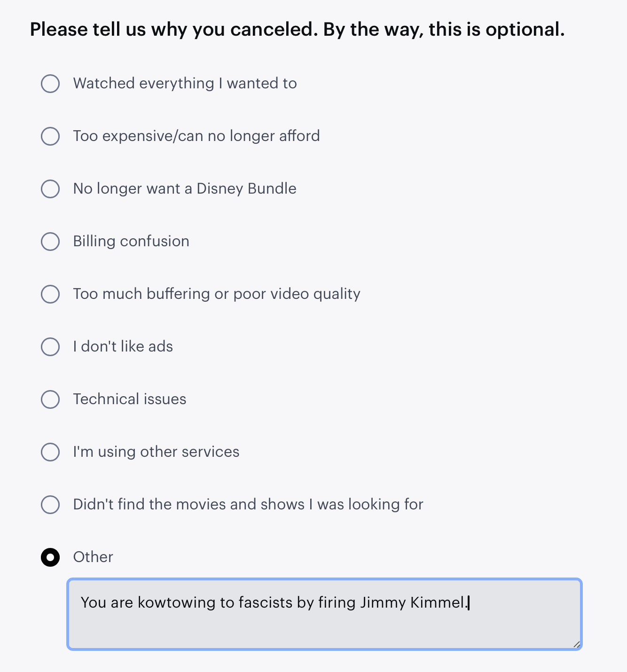Screen dimensions: 627x672
Task: Select the "Didn't find the movies" radio button
Action: click(50, 505)
